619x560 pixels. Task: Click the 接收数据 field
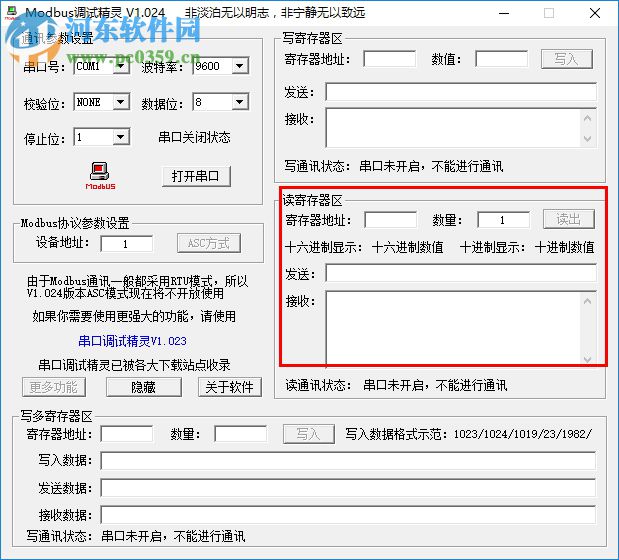348,515
